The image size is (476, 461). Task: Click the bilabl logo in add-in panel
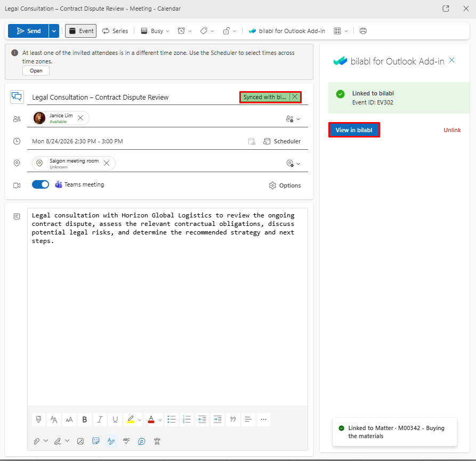tap(340, 61)
